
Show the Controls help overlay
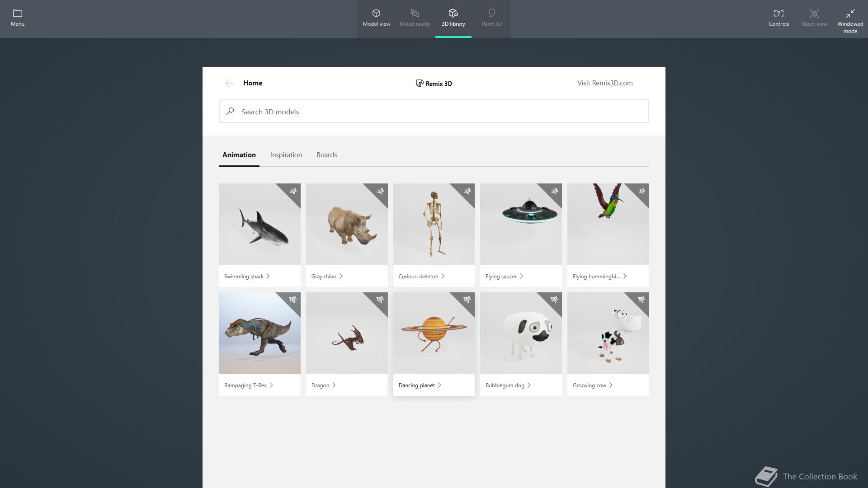click(778, 19)
